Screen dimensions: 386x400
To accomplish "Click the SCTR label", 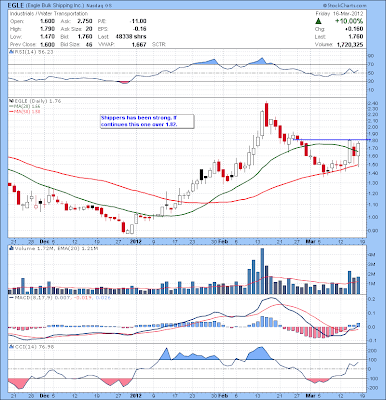I will pyautogui.click(x=159, y=44).
